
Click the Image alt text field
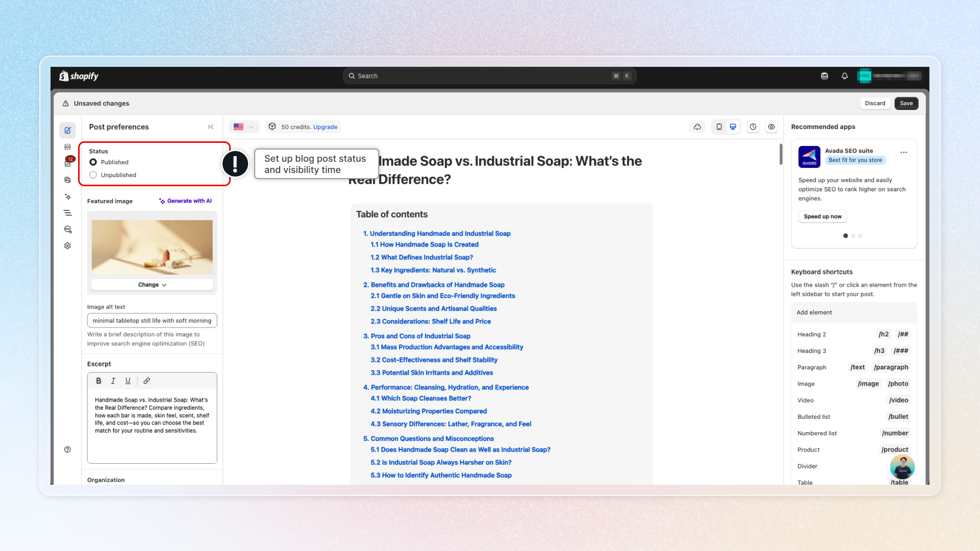coord(152,320)
